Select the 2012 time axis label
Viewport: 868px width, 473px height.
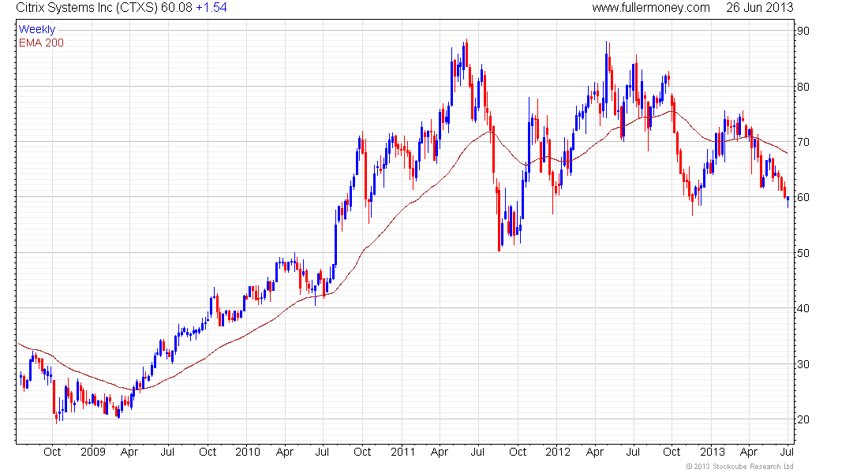[557, 453]
